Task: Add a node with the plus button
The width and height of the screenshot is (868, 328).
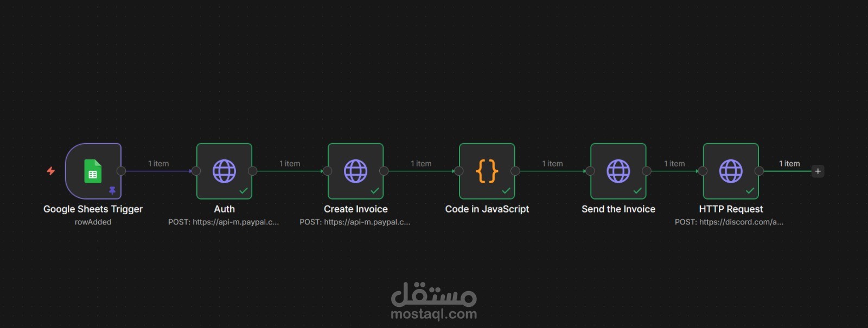Action: coord(818,171)
